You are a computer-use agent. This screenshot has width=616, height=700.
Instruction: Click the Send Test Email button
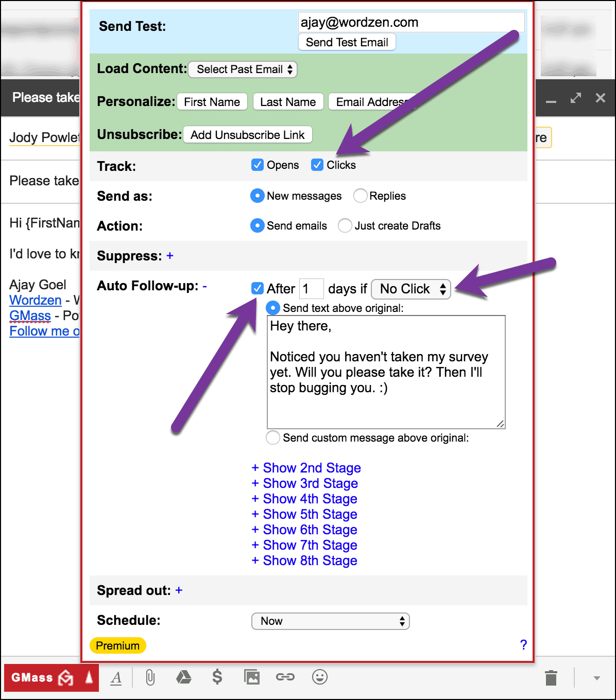[x=347, y=42]
